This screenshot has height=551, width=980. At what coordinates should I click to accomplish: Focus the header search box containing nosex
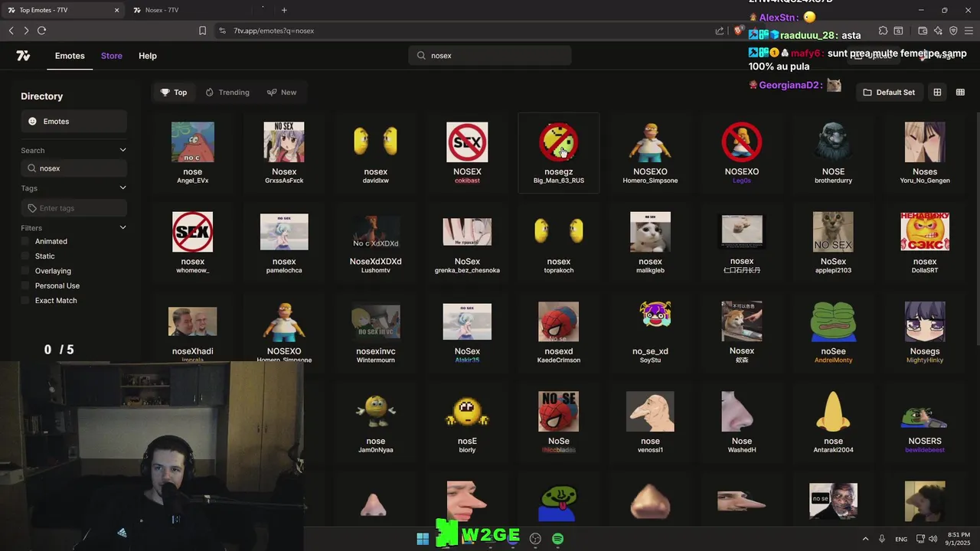[490, 55]
